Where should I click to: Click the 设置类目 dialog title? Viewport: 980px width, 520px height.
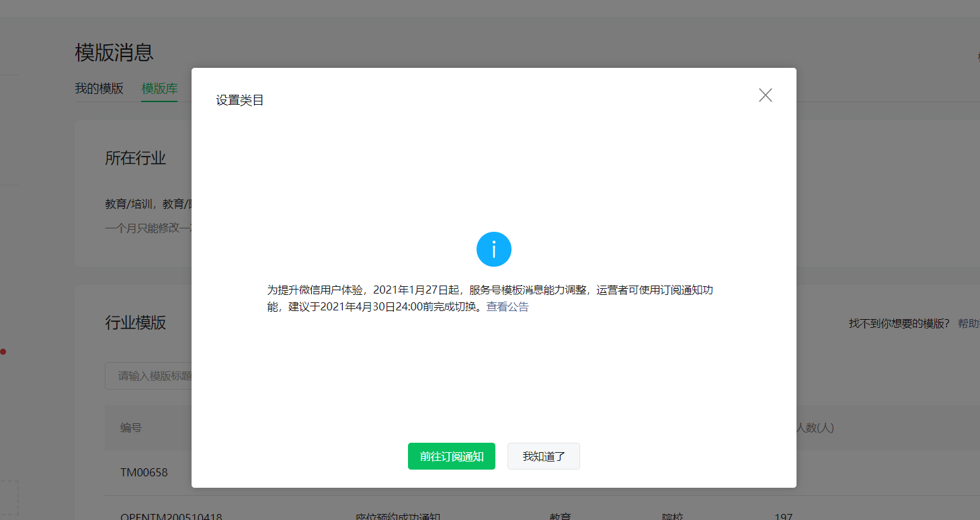[240, 100]
